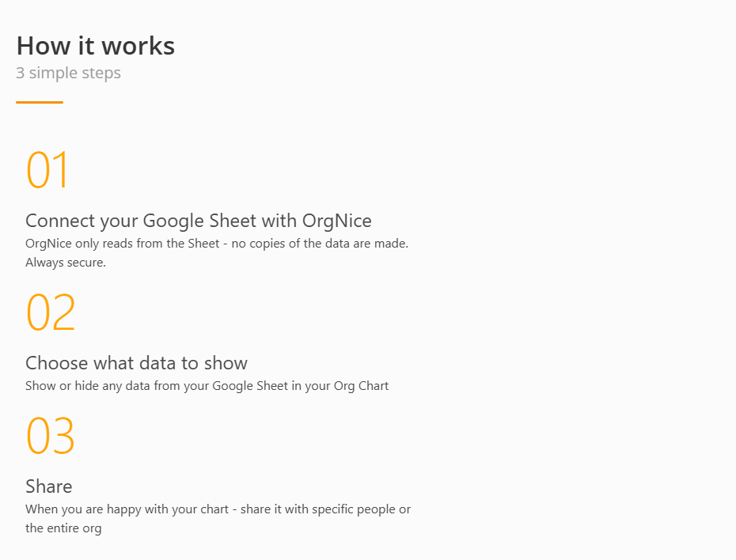Click the "the entire org" text line
Screen dimensions: 736x560
(x=63, y=528)
